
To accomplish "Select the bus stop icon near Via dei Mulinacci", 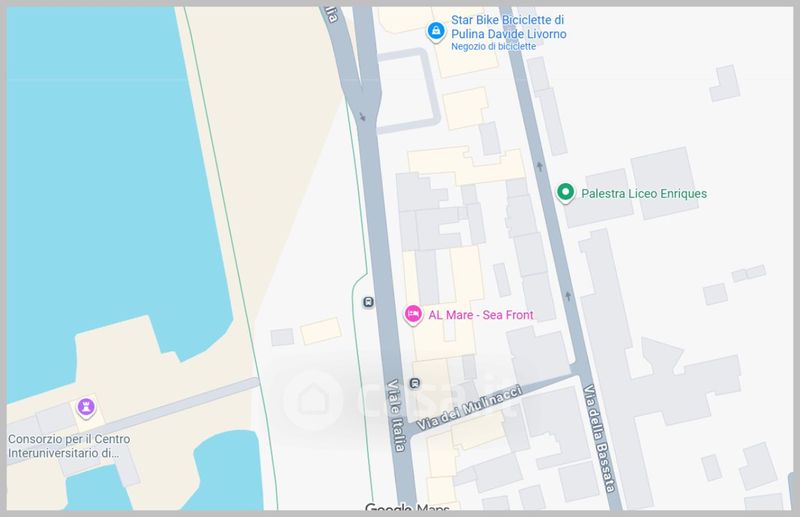I will 415,383.
